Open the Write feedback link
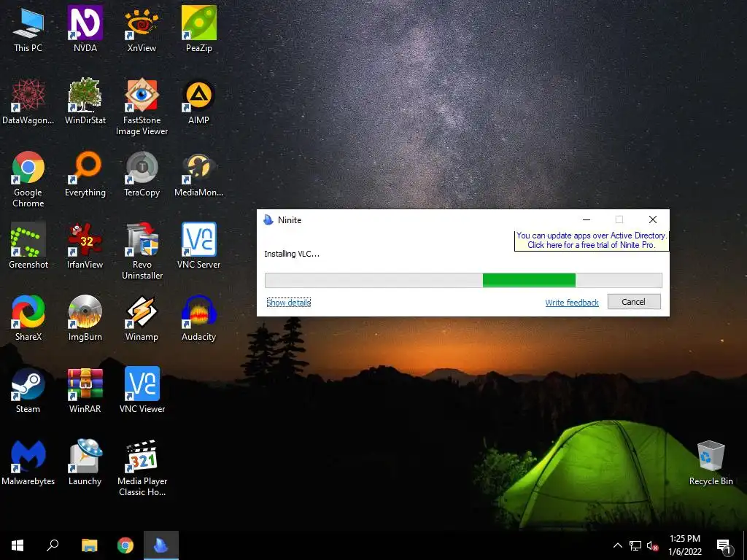This screenshot has width=747, height=560. (572, 303)
